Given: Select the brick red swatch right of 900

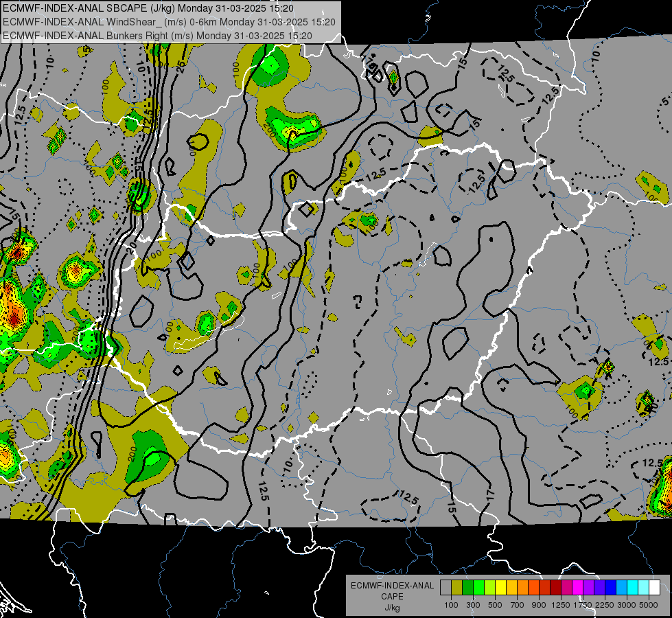Looking at the screenshot, I should pyautogui.click(x=545, y=587).
